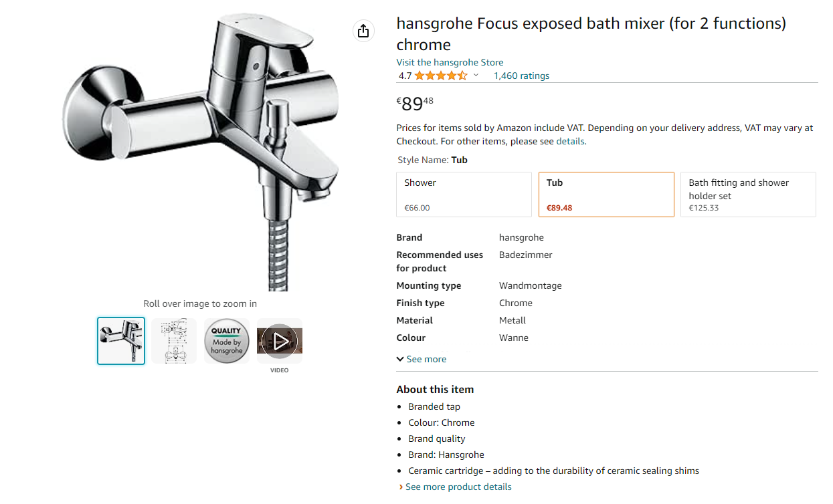Screen dimensions: 833x504
Task: Expand See more product attributes
Action: 422,359
